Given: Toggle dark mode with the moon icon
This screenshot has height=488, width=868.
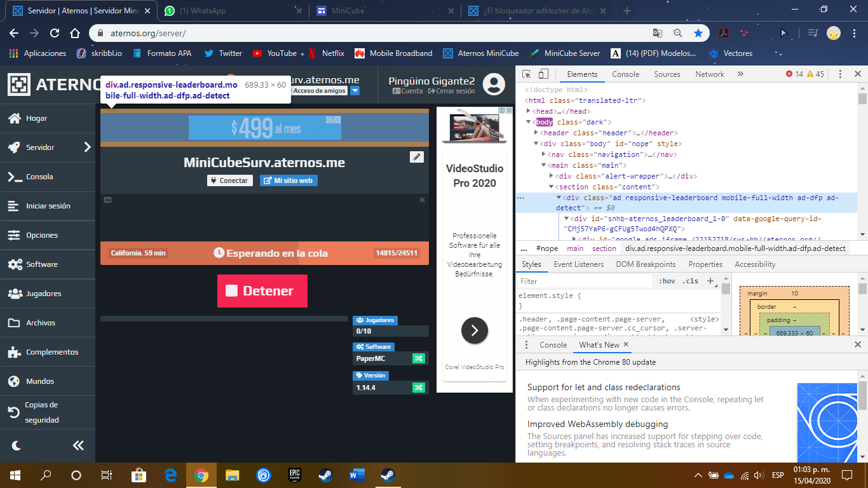Looking at the screenshot, I should click(x=16, y=445).
